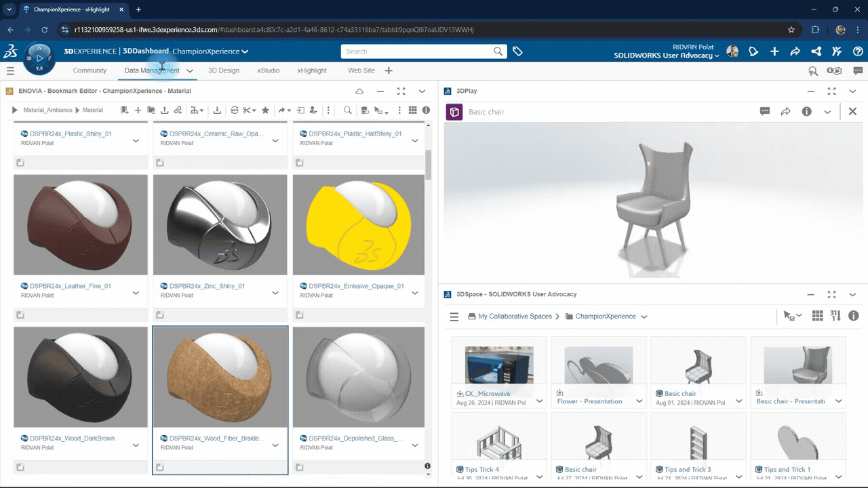Viewport: 868px width, 488px height.
Task: Expand SOLIDWORKS User Advocacy platform dropdown
Action: tap(717, 56)
